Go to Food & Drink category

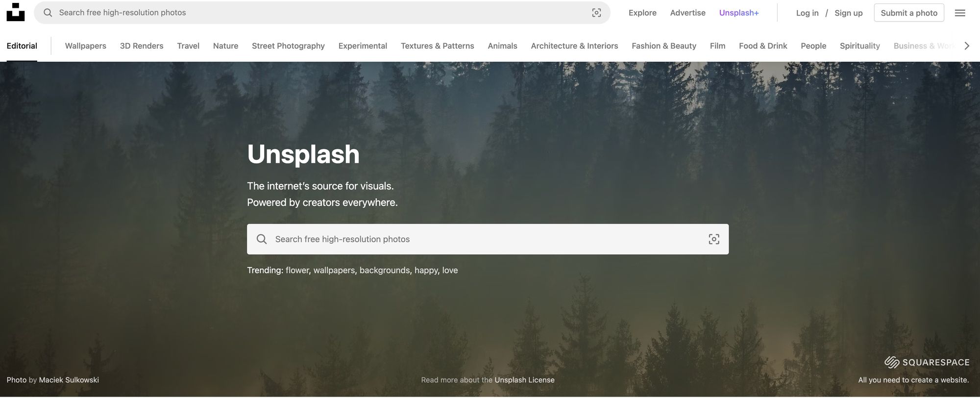coord(763,46)
